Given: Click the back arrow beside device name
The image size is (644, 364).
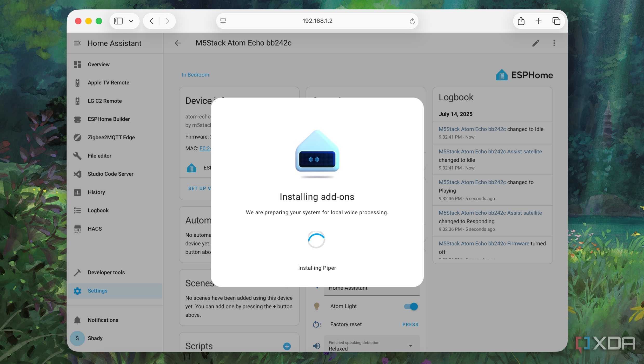Looking at the screenshot, I should click(x=178, y=43).
